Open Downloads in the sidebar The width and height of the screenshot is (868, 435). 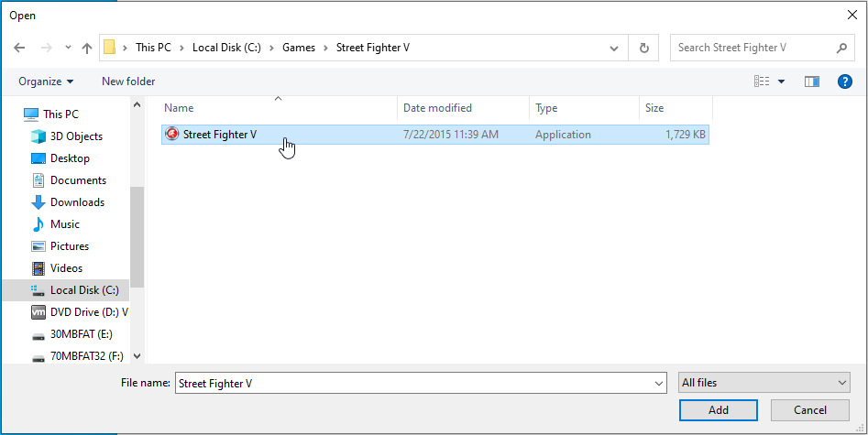click(77, 202)
